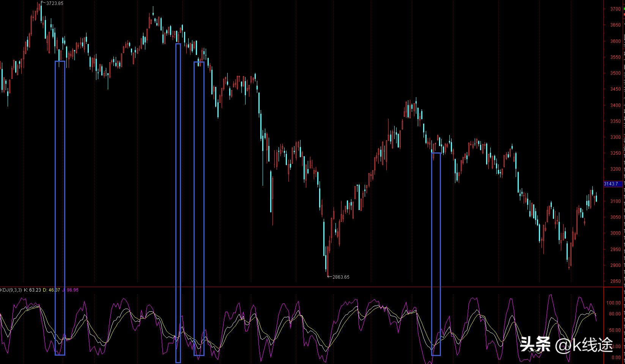Click the 3000 price axis label
625x364 pixels.
(x=616, y=233)
